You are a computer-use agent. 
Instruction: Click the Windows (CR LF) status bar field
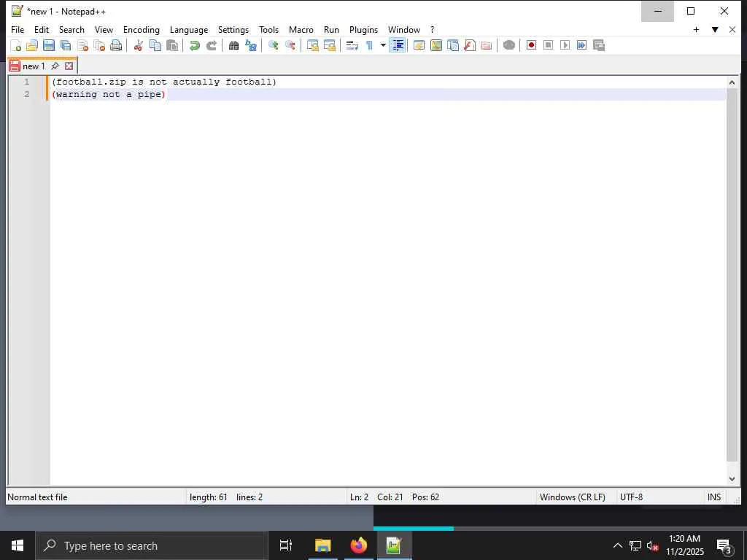tap(572, 497)
